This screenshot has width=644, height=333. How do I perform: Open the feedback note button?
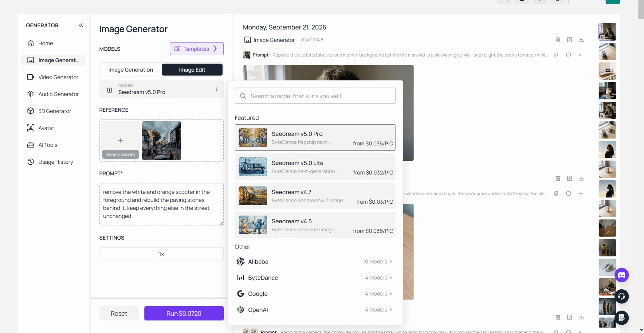[x=621, y=318]
